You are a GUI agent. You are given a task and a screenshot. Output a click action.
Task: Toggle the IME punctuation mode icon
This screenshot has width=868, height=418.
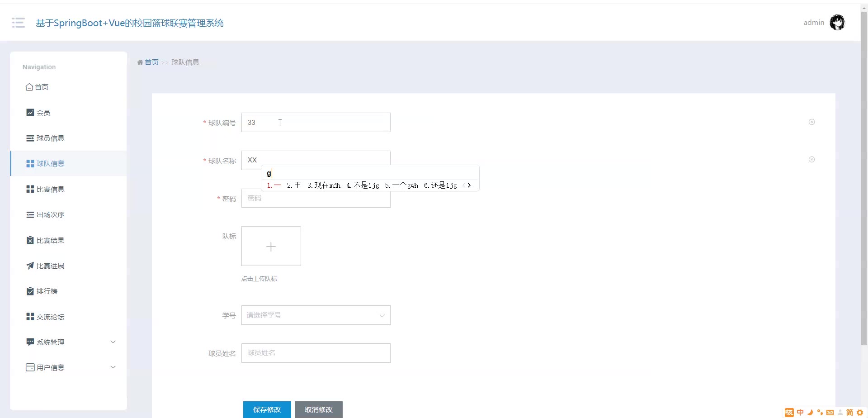[x=820, y=412]
